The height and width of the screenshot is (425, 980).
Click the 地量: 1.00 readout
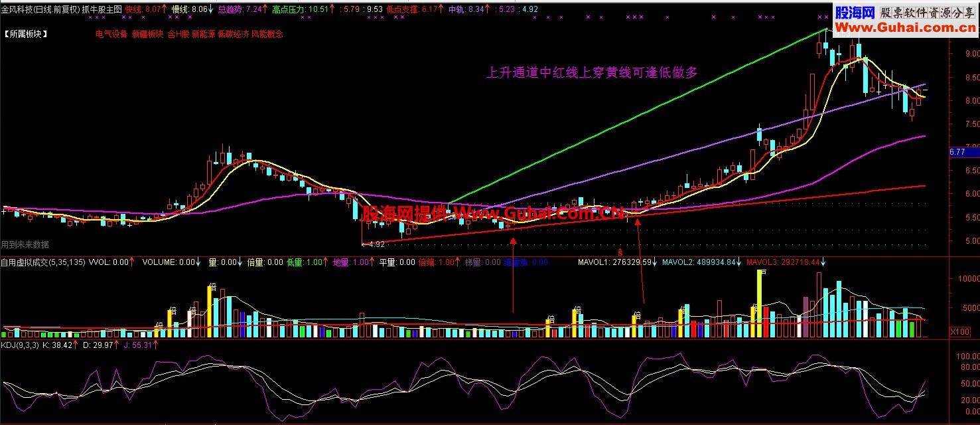(x=353, y=262)
